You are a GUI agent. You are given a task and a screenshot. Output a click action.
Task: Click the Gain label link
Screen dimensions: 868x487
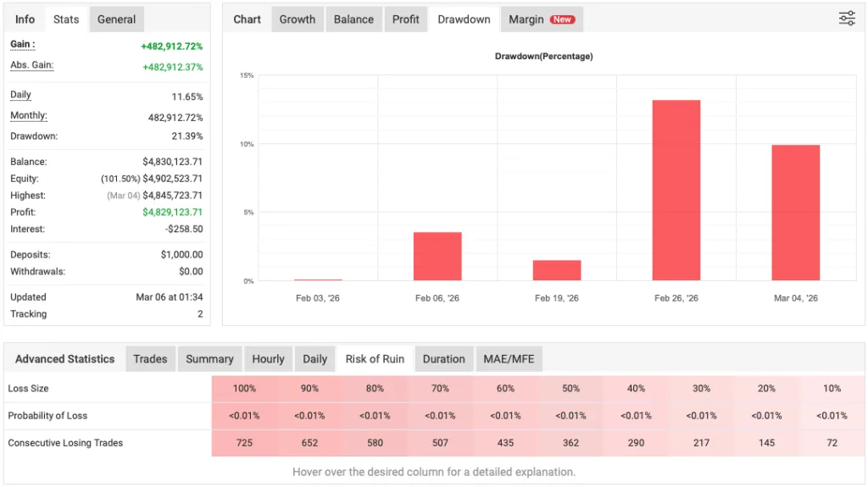coord(22,44)
